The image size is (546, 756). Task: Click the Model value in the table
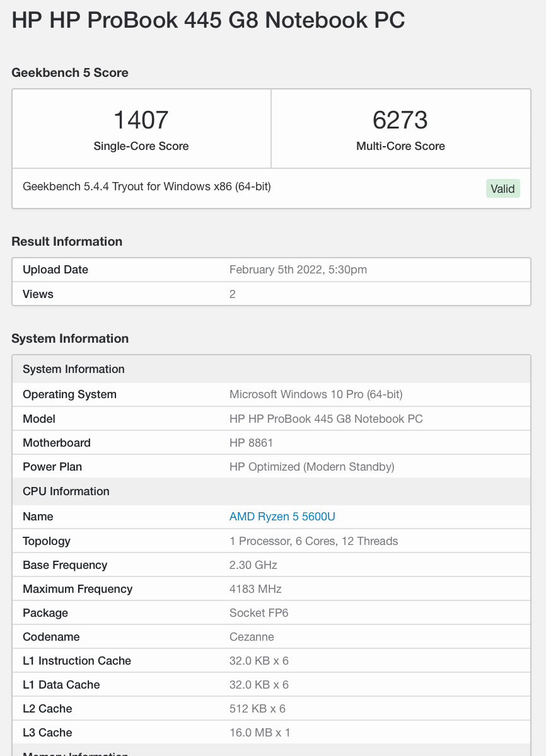[x=326, y=419]
